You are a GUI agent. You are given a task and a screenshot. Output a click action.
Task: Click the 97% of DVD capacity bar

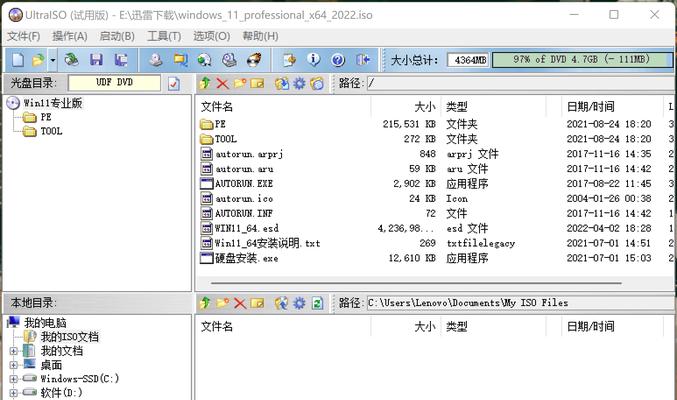(x=582, y=60)
